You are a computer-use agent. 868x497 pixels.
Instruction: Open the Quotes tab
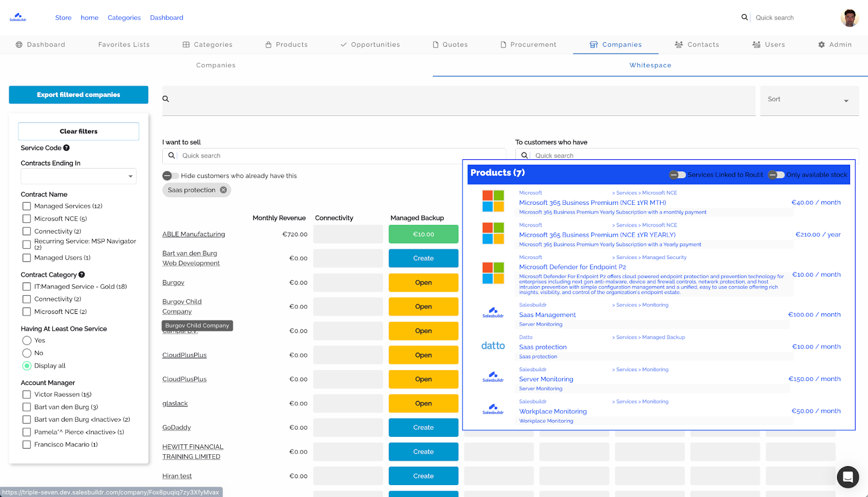450,44
